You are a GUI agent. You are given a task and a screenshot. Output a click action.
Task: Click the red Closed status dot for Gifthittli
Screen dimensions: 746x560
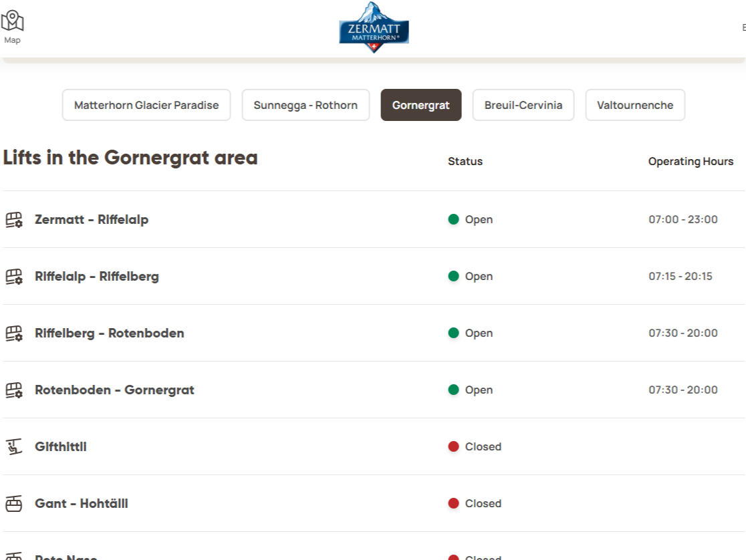[x=454, y=446]
